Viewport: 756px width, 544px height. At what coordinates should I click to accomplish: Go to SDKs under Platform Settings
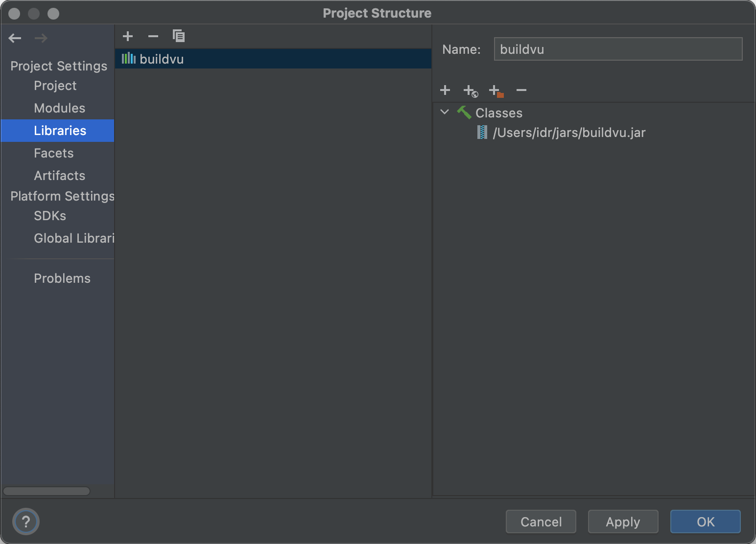tap(49, 215)
